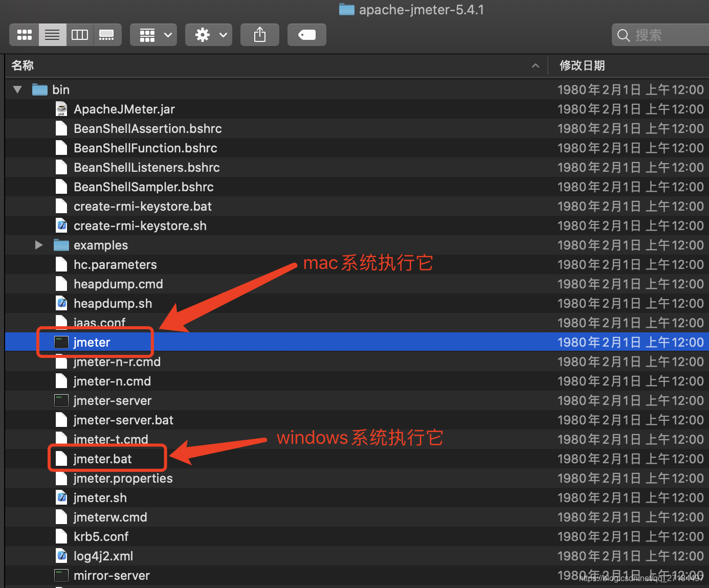Click the Share toolbar button
Viewport: 709px width, 588px height.
click(260, 35)
